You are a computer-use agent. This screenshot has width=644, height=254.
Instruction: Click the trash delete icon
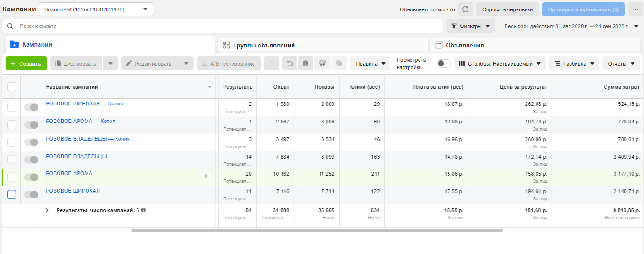tap(306, 64)
